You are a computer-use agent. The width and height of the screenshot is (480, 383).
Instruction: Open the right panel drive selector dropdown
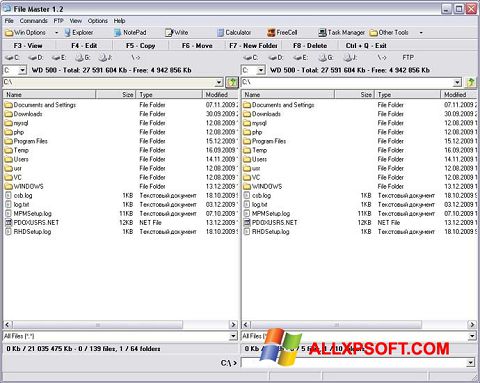coord(261,70)
